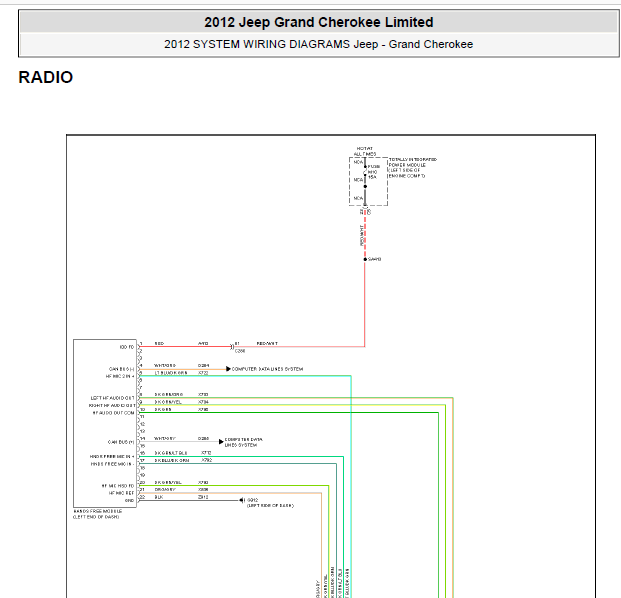
Task: Click the 'DK GRN/LT BLU' wire label on pin 16
Action: coord(171,453)
